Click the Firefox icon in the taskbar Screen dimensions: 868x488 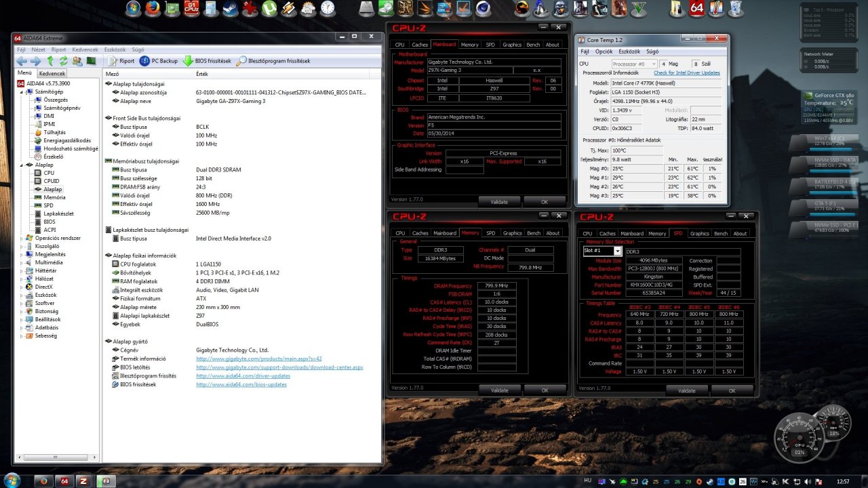coord(44,481)
